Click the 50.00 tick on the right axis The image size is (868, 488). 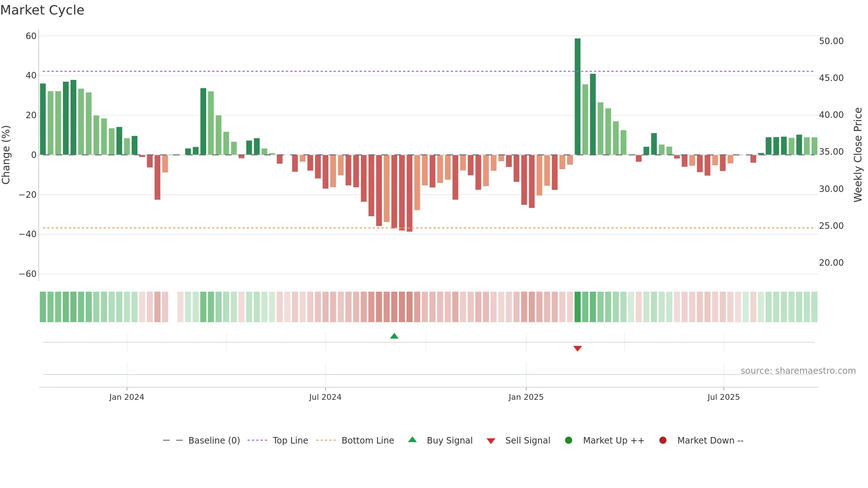(831, 41)
